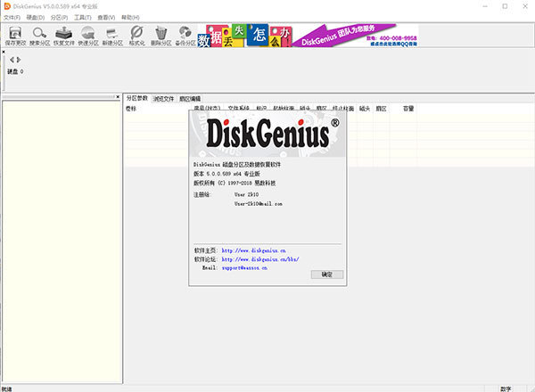Switch to the Sector Editor (扇区编辑) tab
The image size is (535, 392).
pyautogui.click(x=190, y=99)
